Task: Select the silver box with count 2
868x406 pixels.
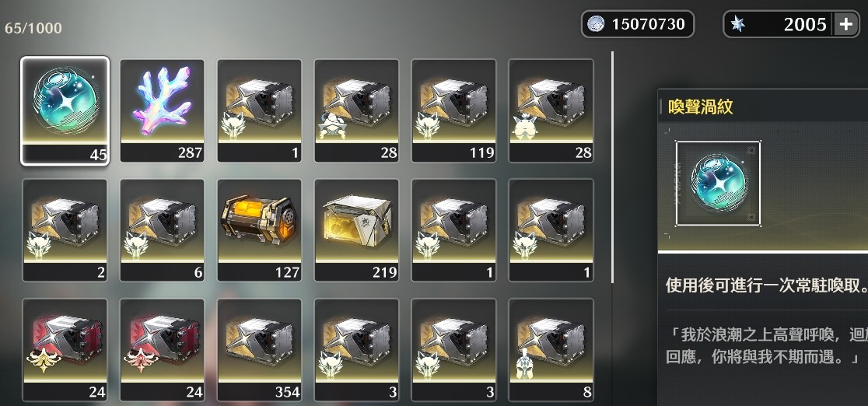Action: pos(65,230)
